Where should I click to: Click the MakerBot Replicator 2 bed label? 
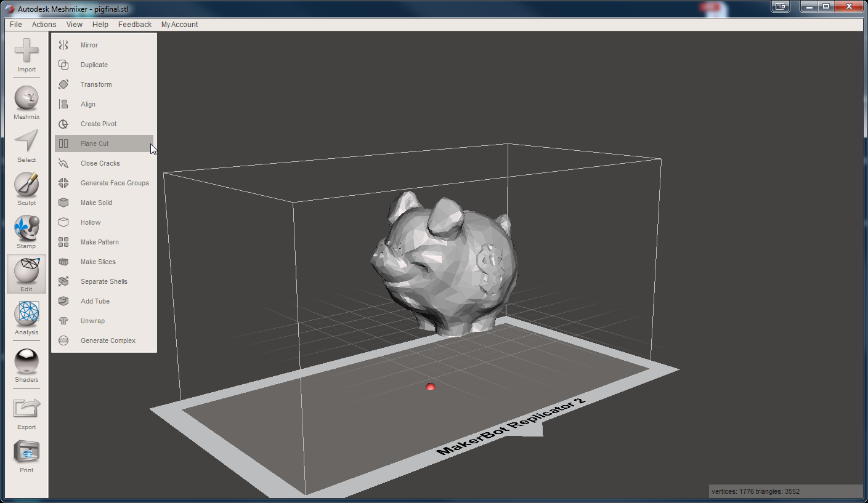click(511, 426)
